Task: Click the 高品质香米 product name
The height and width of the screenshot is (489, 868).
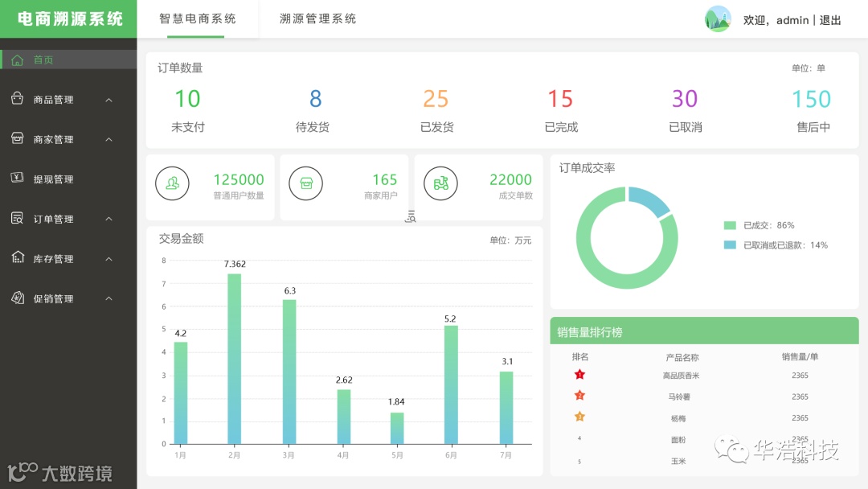Action: [x=681, y=376]
